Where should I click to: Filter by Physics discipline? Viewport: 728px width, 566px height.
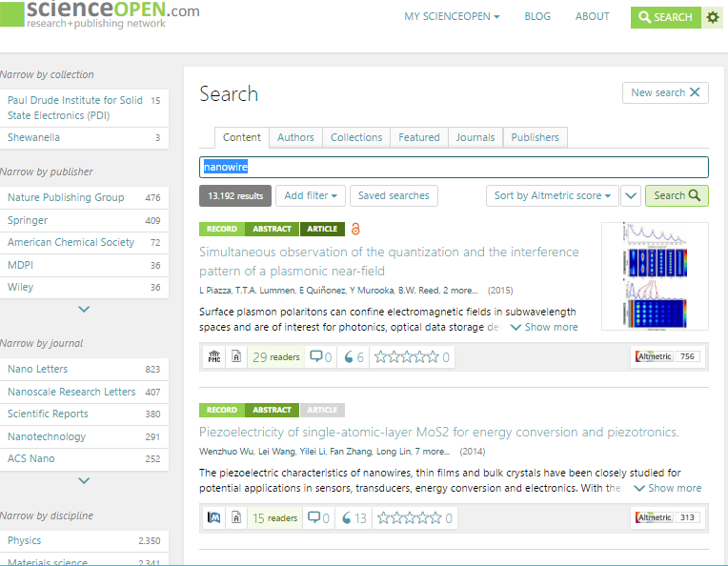[x=84, y=541]
